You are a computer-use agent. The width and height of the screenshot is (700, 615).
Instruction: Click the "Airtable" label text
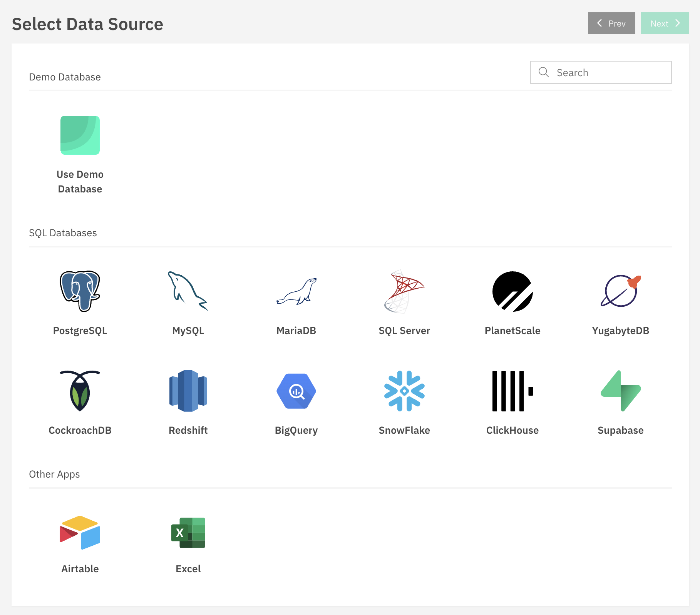(80, 569)
